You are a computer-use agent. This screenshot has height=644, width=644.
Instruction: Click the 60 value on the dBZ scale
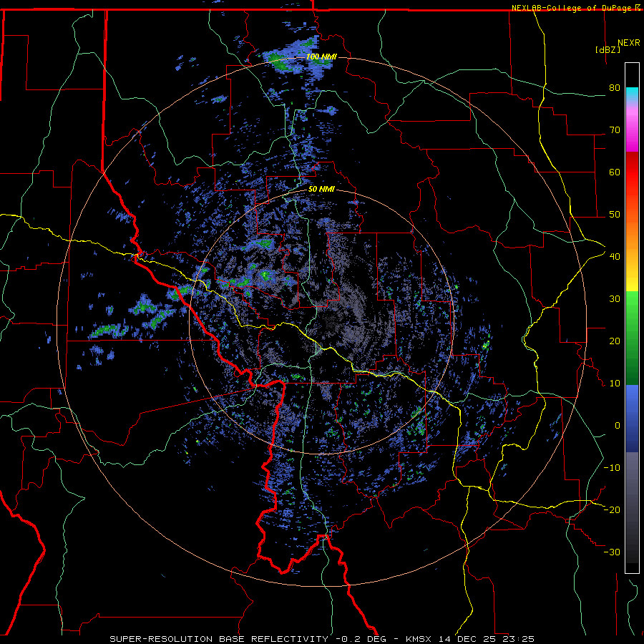pyautogui.click(x=615, y=172)
